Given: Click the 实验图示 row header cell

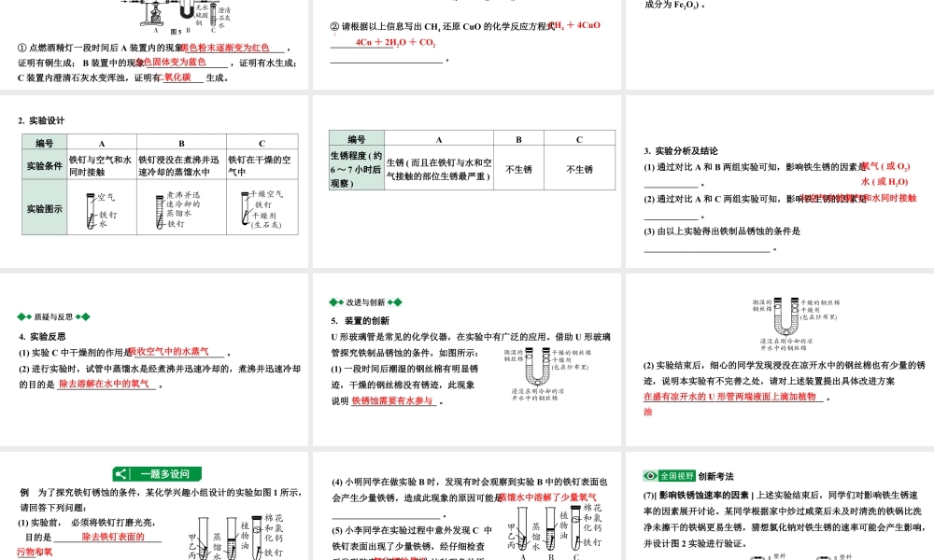Looking at the screenshot, I should point(44,209).
